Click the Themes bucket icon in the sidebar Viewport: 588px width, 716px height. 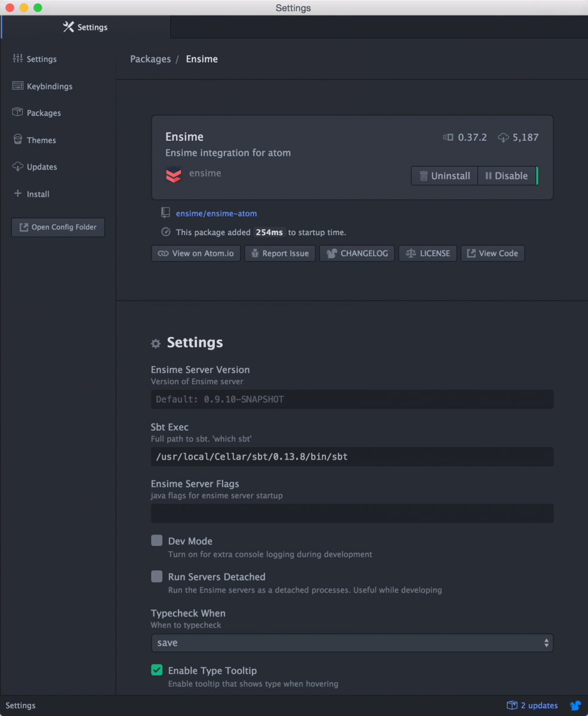17,140
